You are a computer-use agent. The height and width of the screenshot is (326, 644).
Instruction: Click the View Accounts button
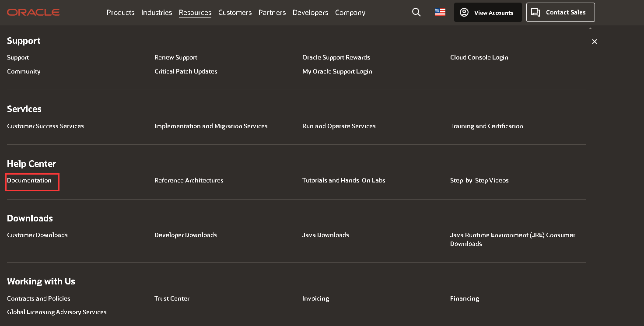click(x=488, y=12)
